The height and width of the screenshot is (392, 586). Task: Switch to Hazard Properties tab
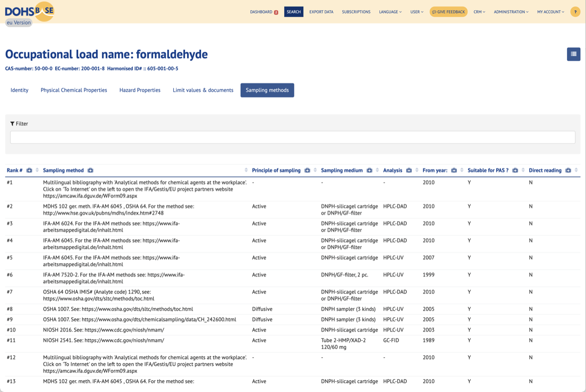tap(140, 90)
